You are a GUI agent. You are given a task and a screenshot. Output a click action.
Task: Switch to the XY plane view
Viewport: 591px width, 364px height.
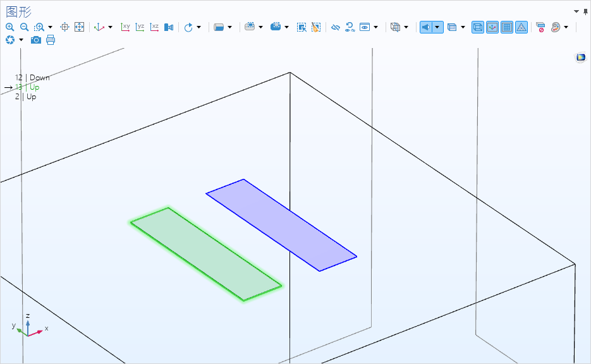point(125,27)
